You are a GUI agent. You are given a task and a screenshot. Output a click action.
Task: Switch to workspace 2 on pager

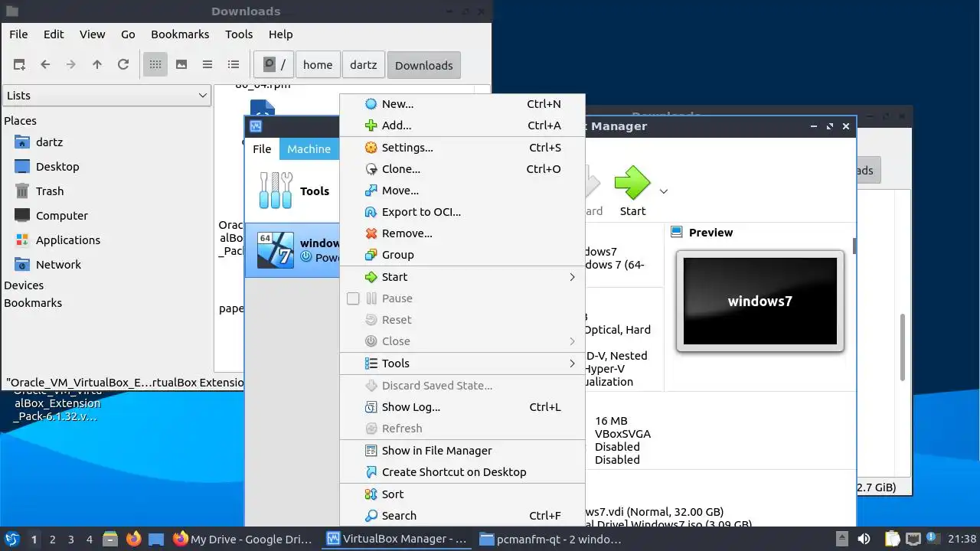click(x=53, y=540)
